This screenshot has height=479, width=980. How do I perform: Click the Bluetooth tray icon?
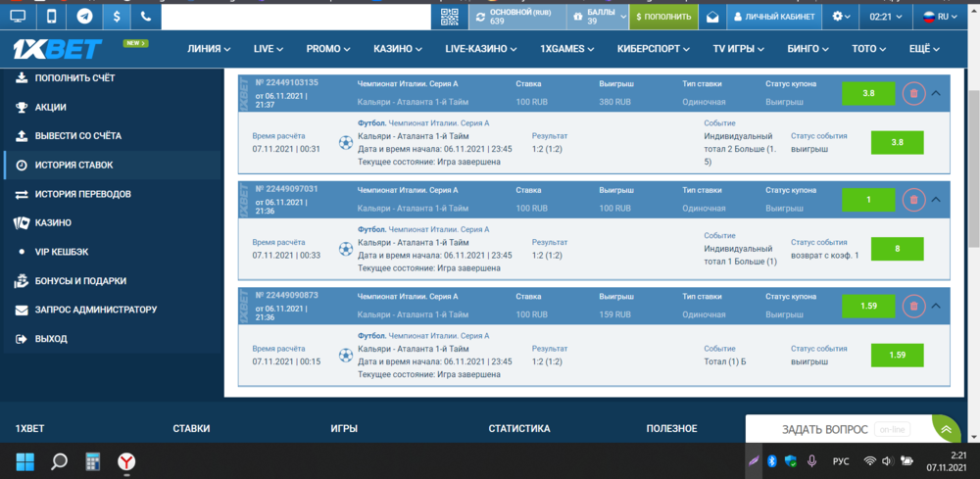[772, 461]
